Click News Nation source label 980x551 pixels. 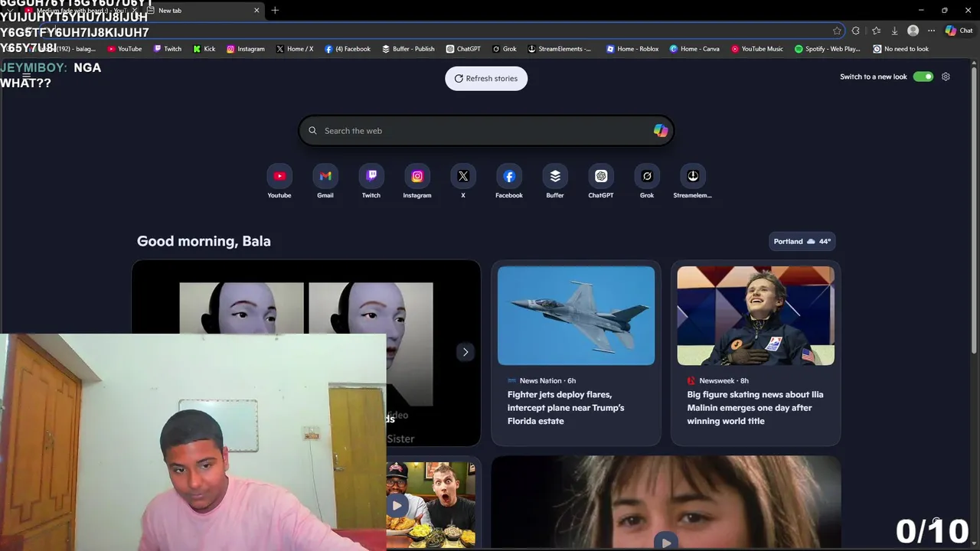coord(541,380)
